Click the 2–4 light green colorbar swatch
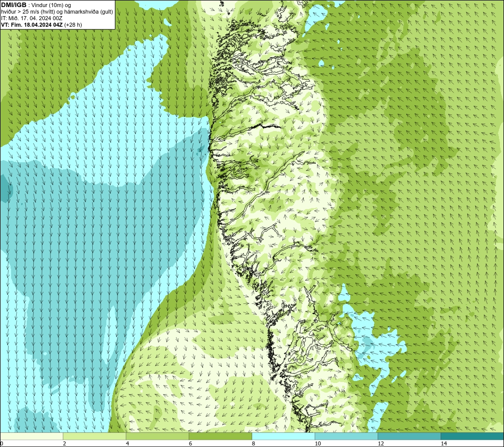 click(x=95, y=436)
